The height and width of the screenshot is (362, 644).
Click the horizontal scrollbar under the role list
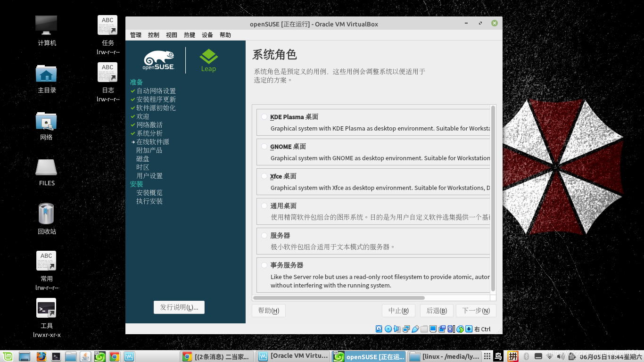click(339, 298)
